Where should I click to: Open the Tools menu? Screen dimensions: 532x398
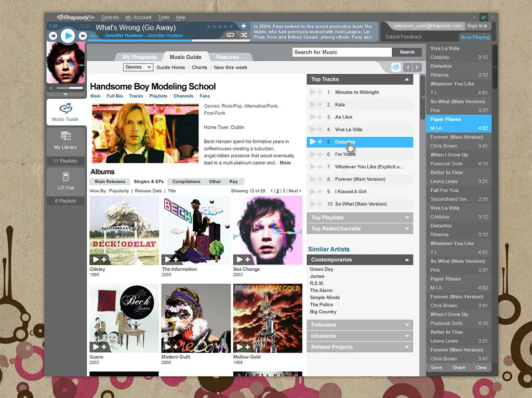[164, 17]
